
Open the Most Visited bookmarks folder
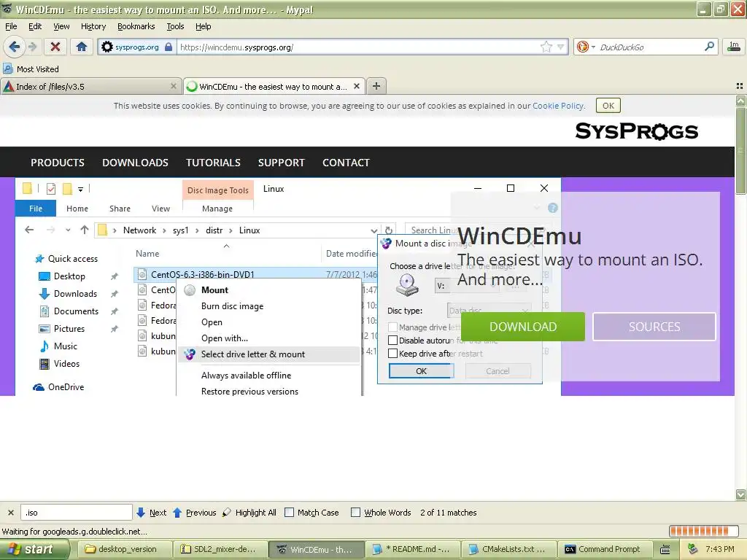pyautogui.click(x=31, y=69)
